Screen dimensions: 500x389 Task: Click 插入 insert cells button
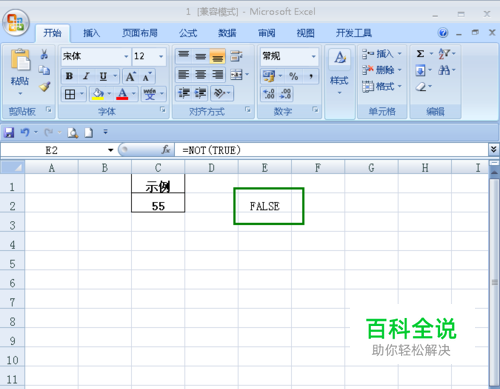[382, 54]
